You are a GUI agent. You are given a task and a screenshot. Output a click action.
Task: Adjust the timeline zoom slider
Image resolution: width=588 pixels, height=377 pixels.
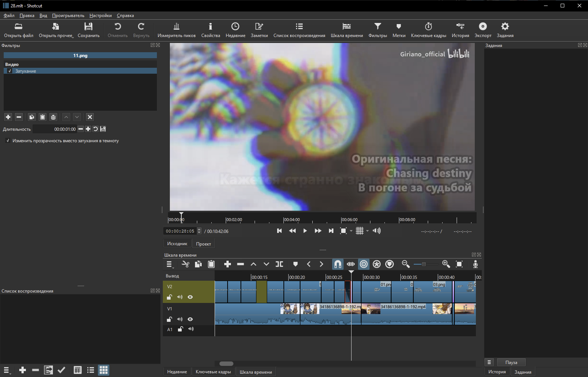[x=424, y=264]
